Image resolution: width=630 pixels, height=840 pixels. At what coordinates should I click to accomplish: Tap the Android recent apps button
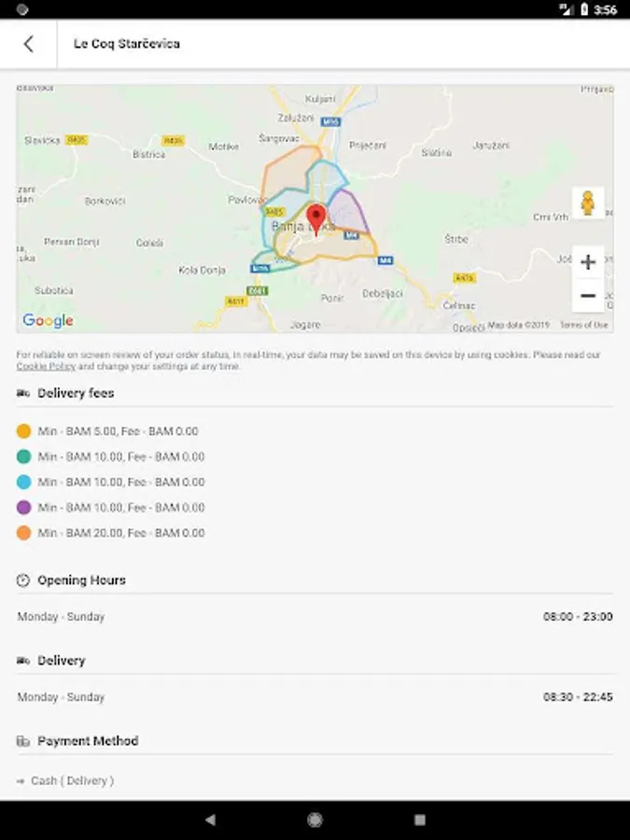click(419, 819)
